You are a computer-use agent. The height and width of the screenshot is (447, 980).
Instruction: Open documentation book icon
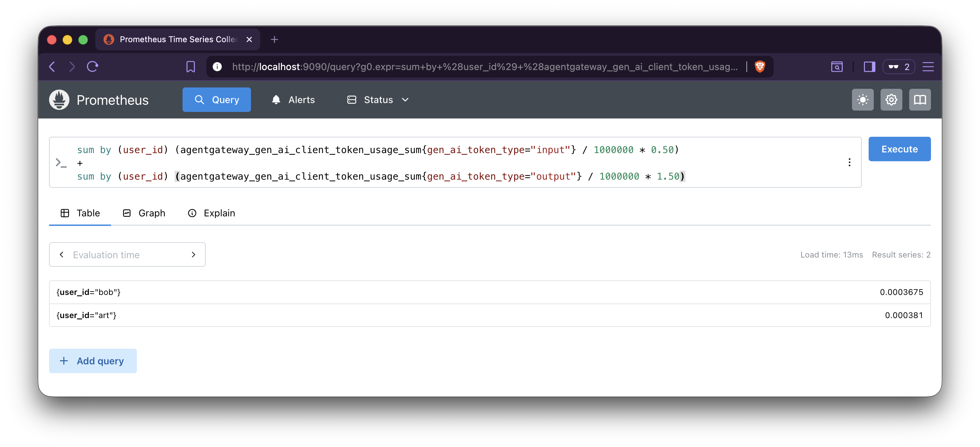[919, 100]
